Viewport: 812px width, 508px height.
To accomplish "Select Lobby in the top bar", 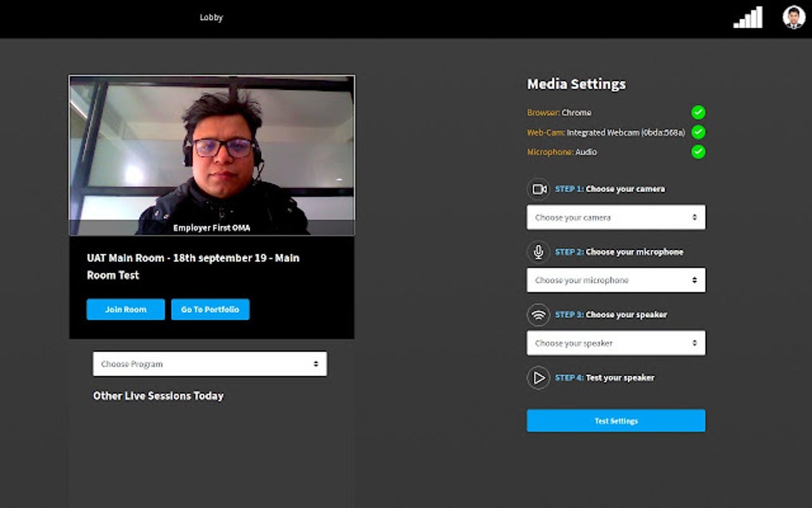I will tap(211, 17).
